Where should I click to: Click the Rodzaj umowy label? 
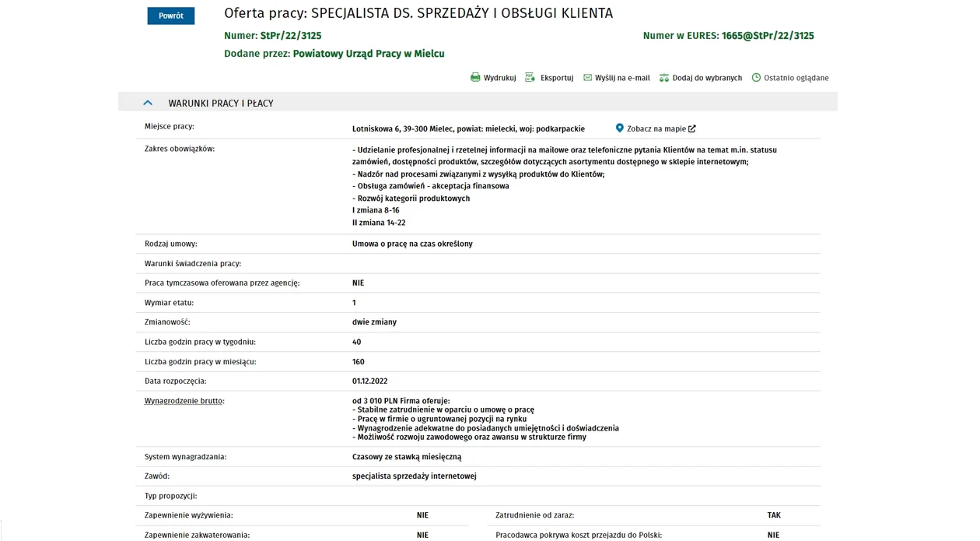(170, 244)
